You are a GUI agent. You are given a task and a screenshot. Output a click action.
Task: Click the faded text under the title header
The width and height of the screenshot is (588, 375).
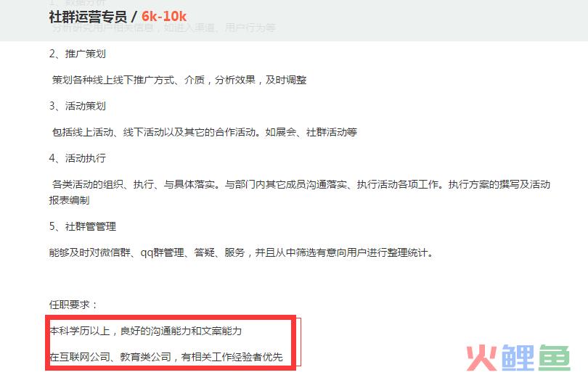(164, 28)
